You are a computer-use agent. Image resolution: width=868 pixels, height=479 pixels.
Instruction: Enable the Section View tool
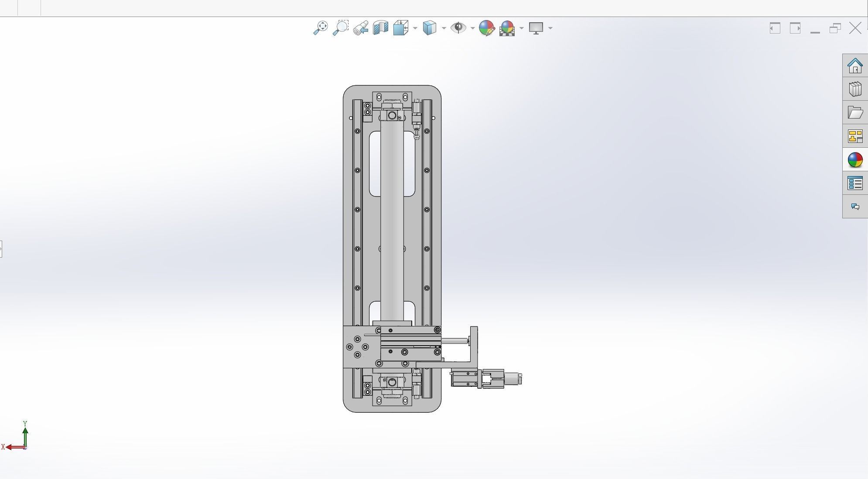(381, 28)
